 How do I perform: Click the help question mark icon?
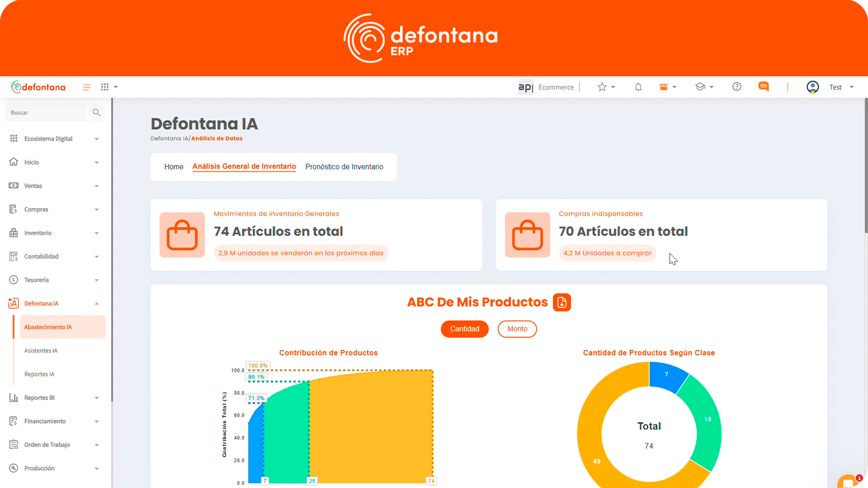pyautogui.click(x=737, y=87)
